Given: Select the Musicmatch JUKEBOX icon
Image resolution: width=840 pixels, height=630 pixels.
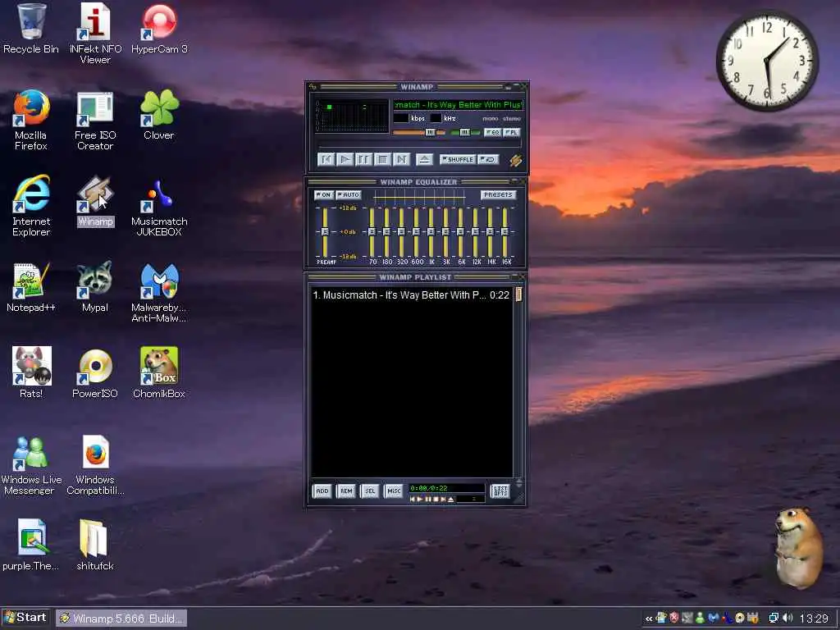Looking at the screenshot, I should [159, 208].
